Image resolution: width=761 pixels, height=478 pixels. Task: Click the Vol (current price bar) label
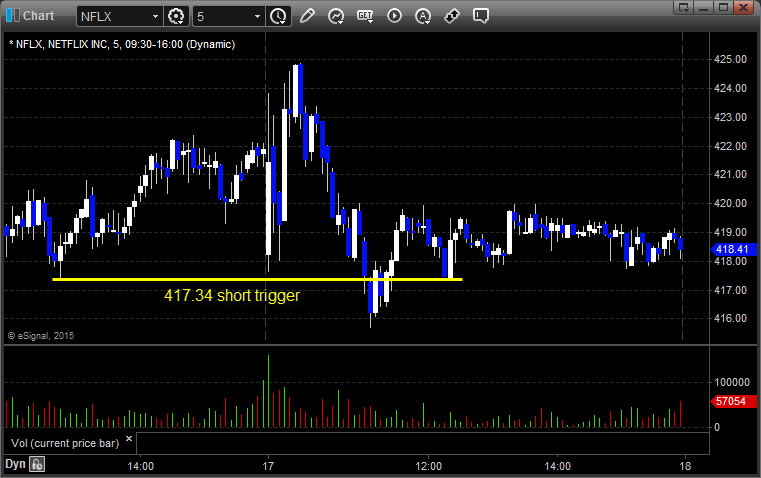65,443
